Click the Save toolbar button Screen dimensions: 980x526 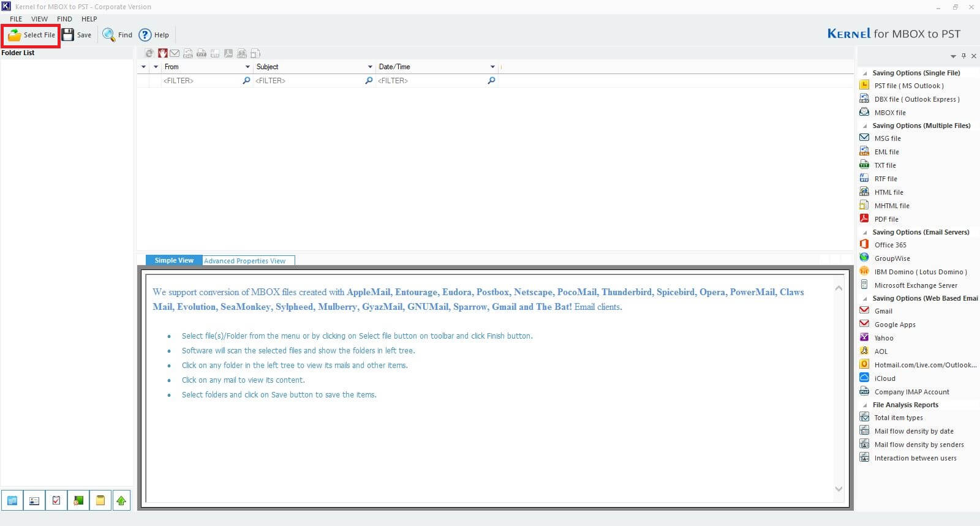click(77, 35)
